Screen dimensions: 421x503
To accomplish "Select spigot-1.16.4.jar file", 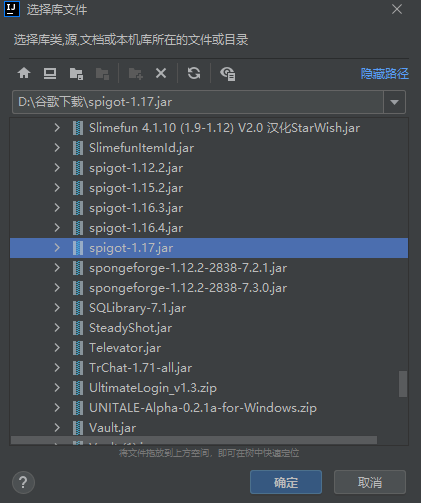I will pos(136,228).
